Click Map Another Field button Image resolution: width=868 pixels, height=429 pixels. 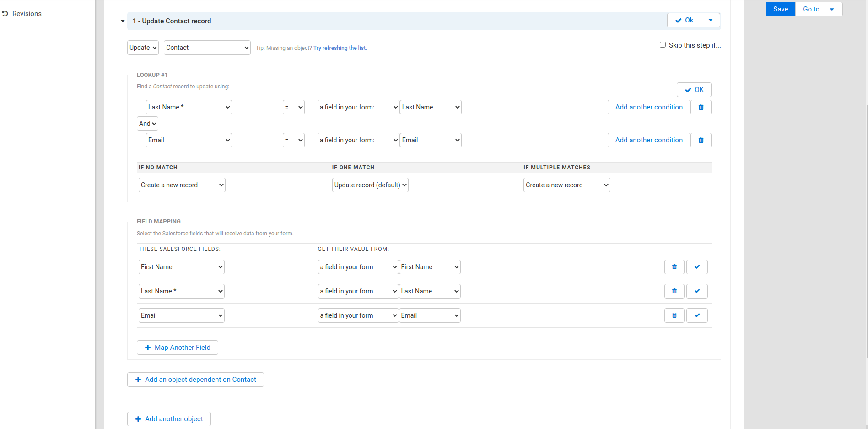pyautogui.click(x=178, y=348)
